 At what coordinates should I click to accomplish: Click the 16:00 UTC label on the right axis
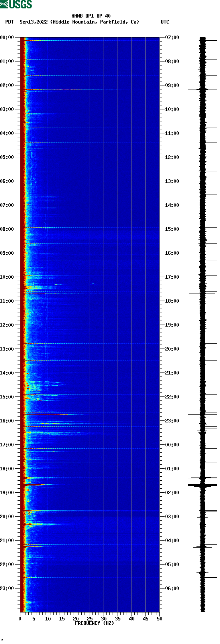pyautogui.click(x=172, y=253)
